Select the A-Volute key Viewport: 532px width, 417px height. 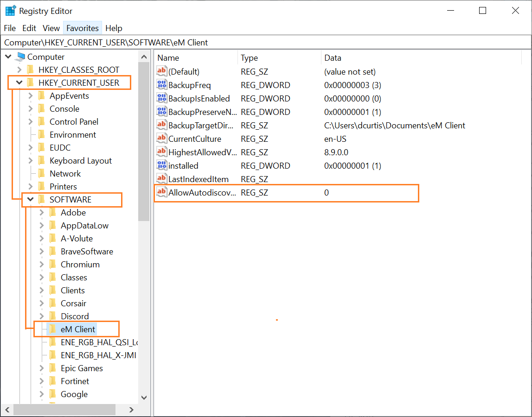tap(77, 238)
